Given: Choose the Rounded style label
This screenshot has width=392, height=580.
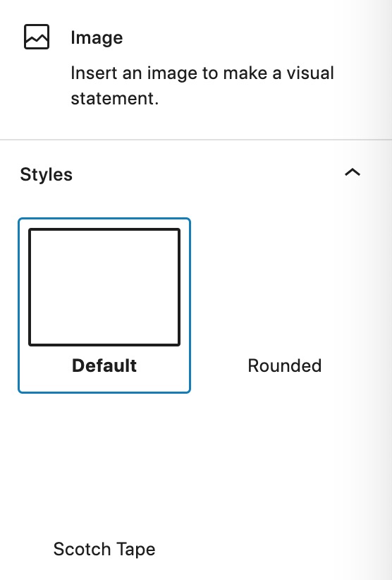Looking at the screenshot, I should click(x=285, y=365).
